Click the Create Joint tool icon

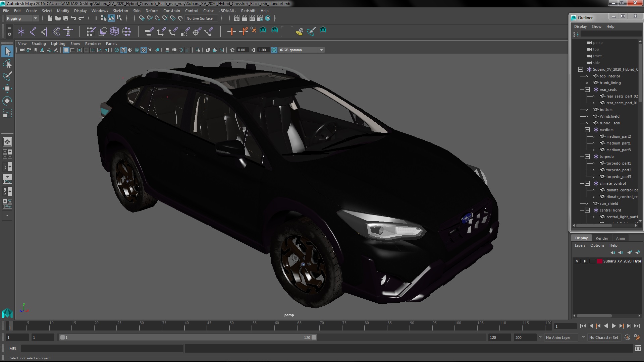(33, 32)
